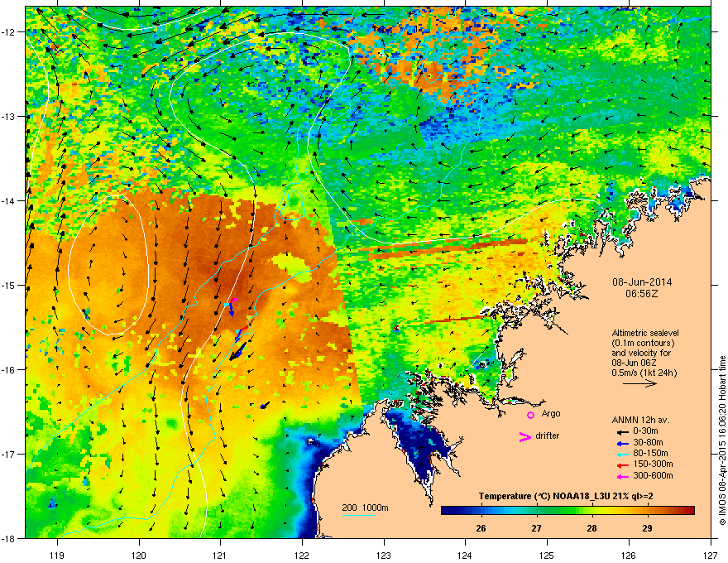
Task: Click the '0-30m' depth label
Action: (645, 431)
